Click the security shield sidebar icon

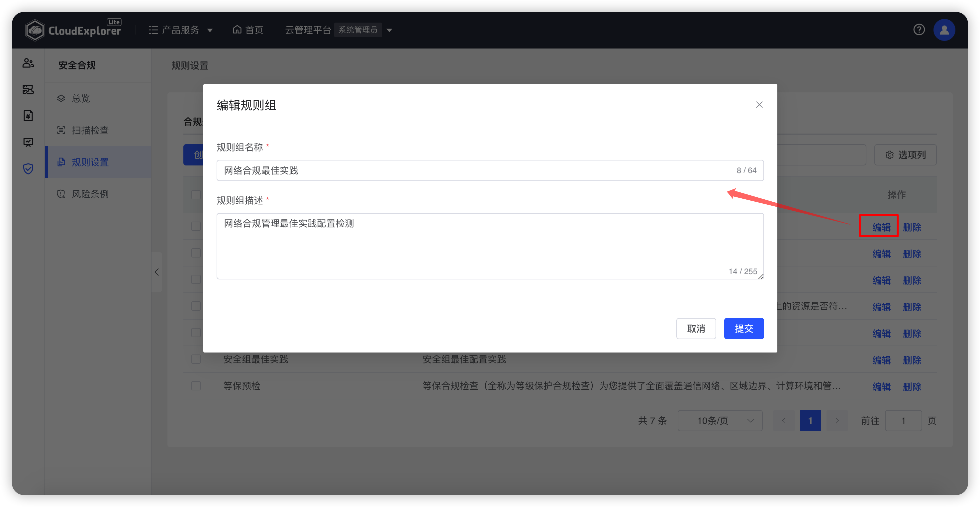28,168
